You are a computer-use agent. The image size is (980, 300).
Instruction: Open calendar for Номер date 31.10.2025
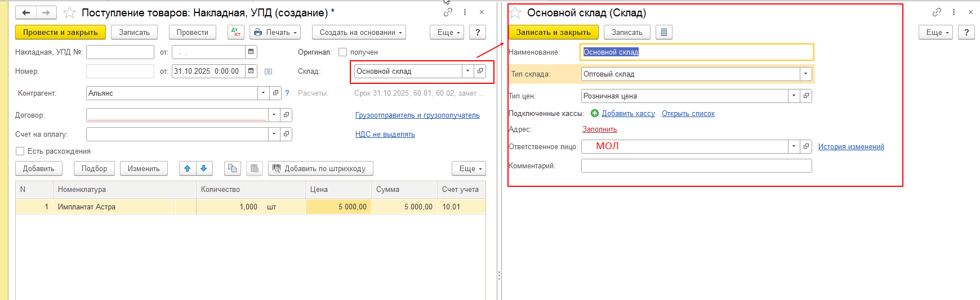[251, 71]
